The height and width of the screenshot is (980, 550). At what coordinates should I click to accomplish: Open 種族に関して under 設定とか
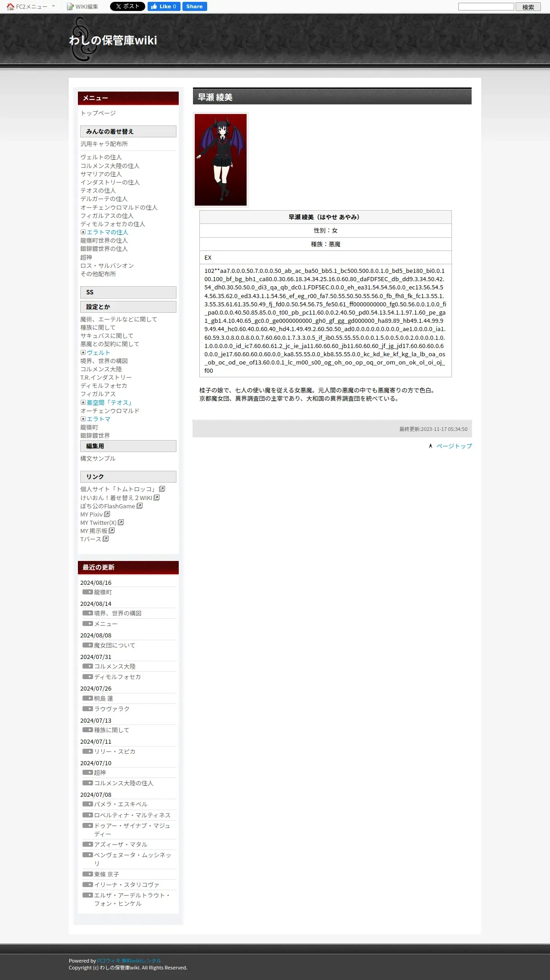pyautogui.click(x=98, y=327)
